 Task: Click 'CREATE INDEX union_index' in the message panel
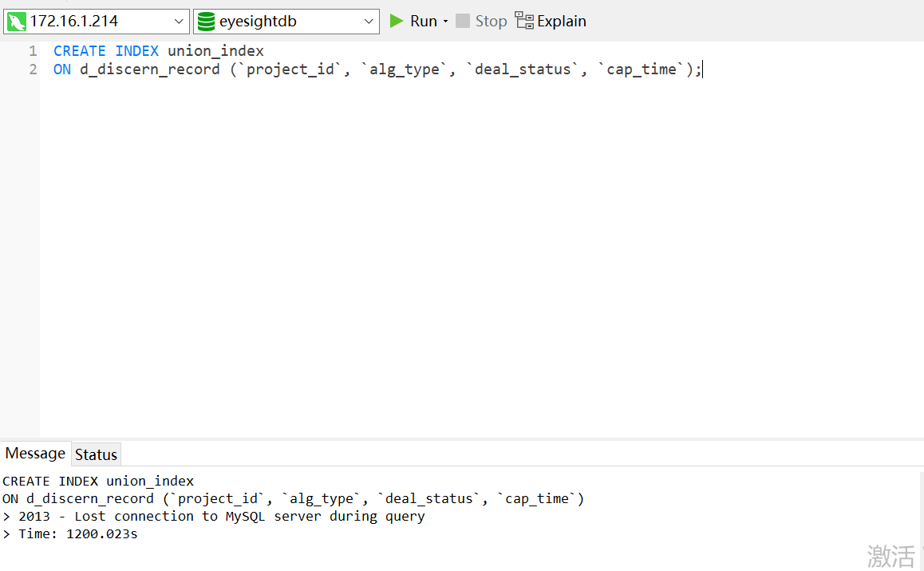(98, 482)
